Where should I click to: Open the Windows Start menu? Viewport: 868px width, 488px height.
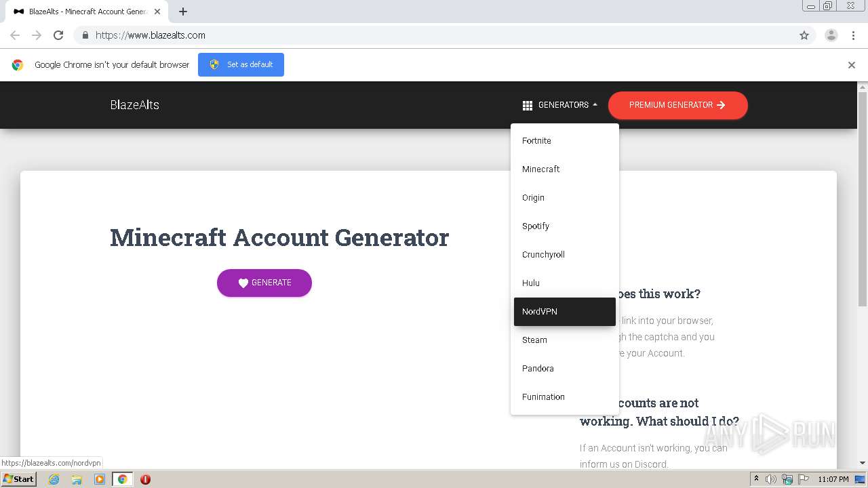(18, 479)
